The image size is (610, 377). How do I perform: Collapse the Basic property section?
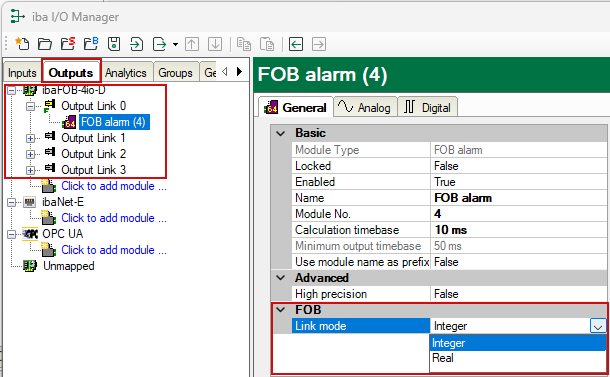point(280,133)
